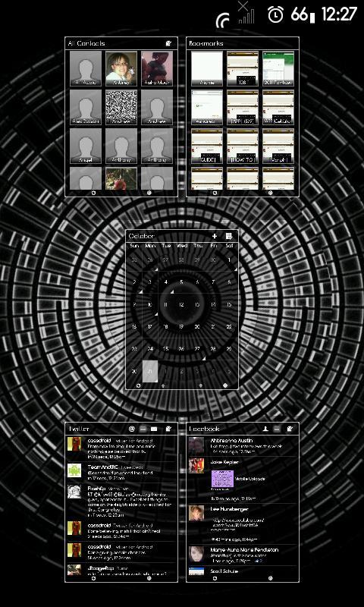Image resolution: width=364 pixels, height=607 pixels.
Task: Tap the Wi-Fi icon in the status bar
Action: coord(223,20)
